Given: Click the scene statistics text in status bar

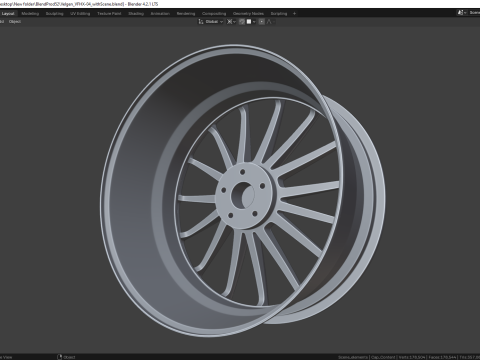Looking at the screenshot, I should 409,357.
